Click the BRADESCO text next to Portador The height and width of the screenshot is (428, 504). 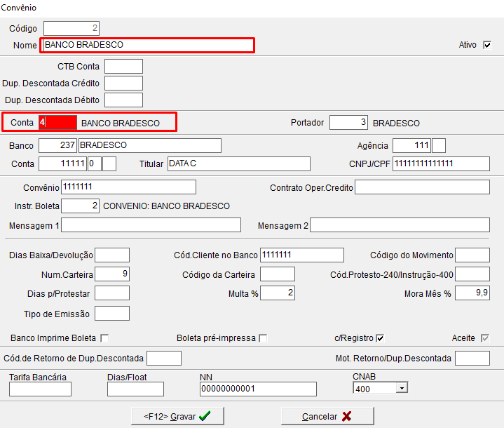[396, 123]
